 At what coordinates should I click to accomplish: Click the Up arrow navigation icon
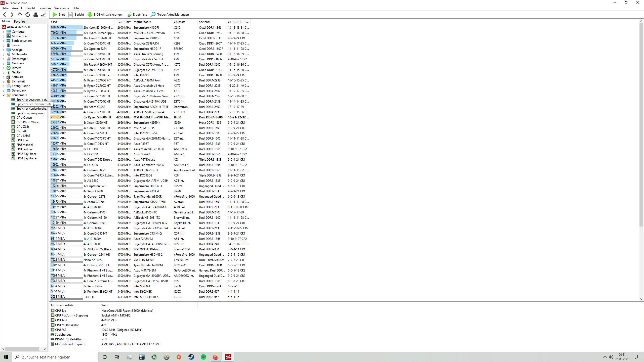20,15
